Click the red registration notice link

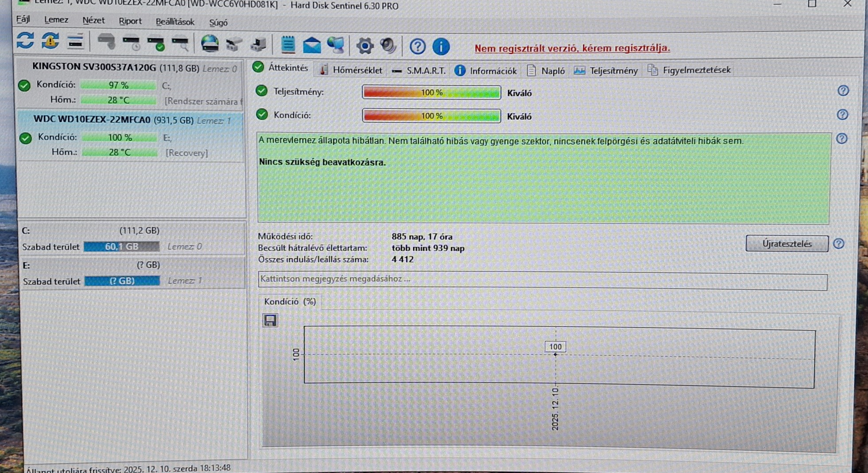[x=572, y=48]
